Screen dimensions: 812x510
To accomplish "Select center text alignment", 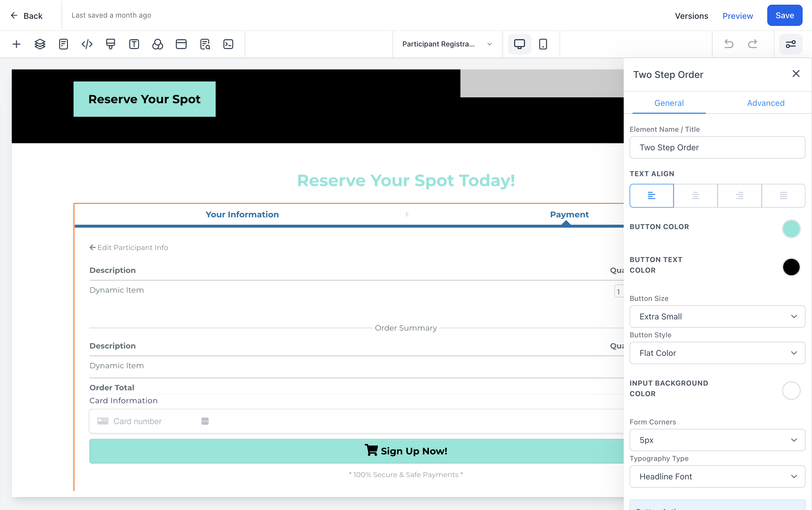I will 695,196.
